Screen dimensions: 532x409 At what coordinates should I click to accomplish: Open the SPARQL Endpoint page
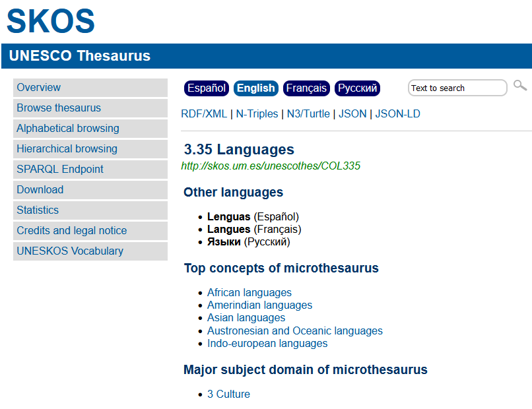(90, 170)
